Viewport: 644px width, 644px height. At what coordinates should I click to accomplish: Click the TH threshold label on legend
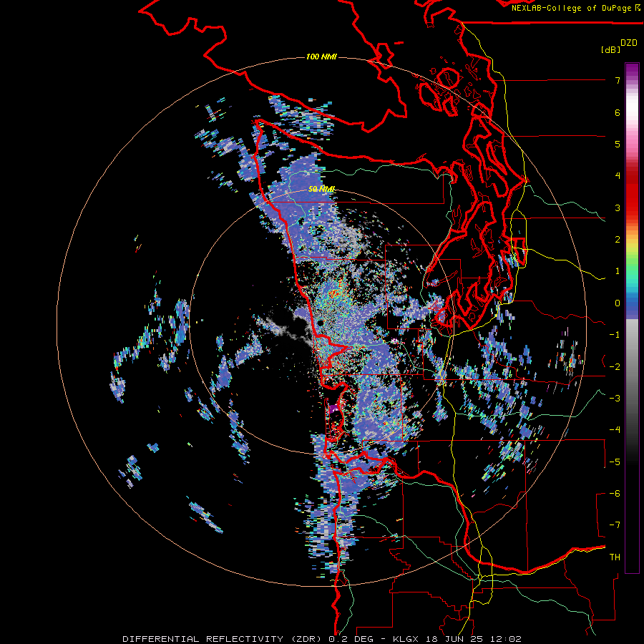click(615, 557)
